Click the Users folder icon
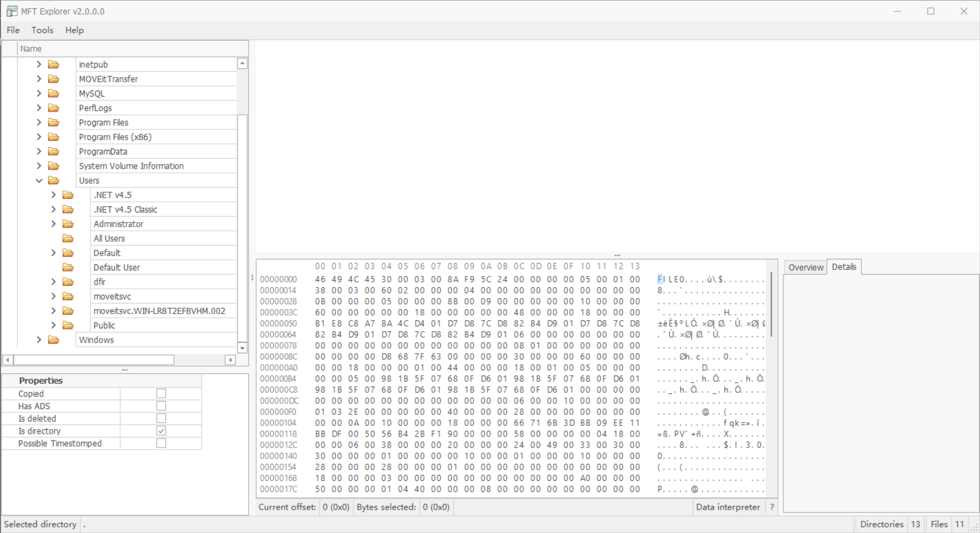The height and width of the screenshot is (533, 980). pos(53,180)
